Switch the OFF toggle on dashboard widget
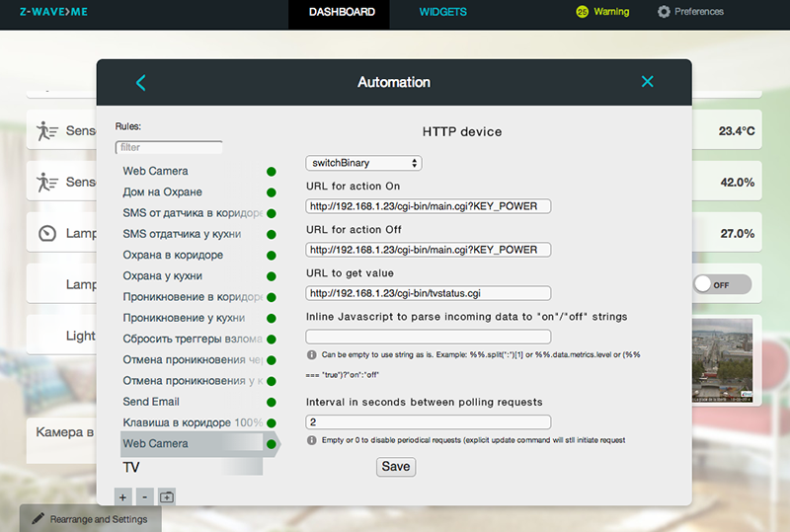Screen dimensions: 790x532 pos(722,284)
